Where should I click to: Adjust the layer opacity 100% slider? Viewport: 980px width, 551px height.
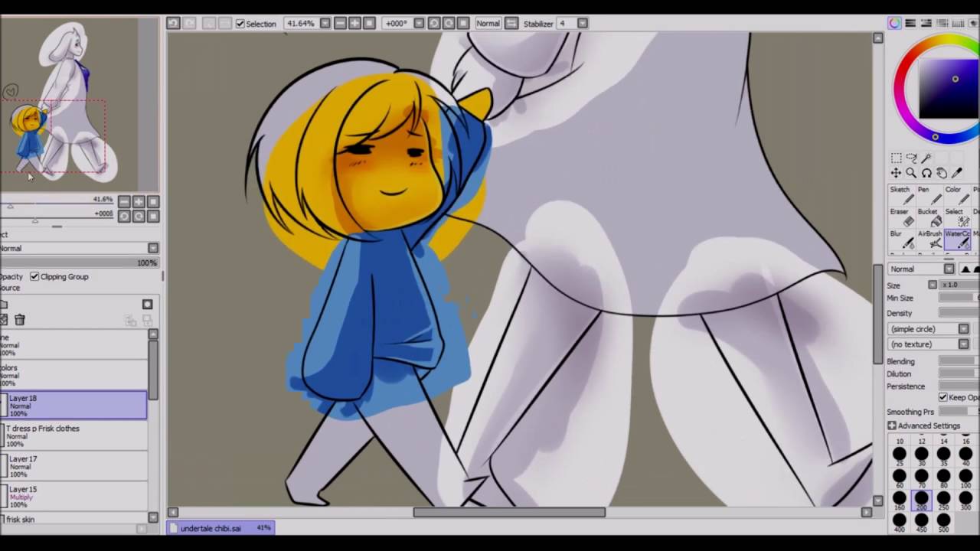pyautogui.click(x=80, y=262)
